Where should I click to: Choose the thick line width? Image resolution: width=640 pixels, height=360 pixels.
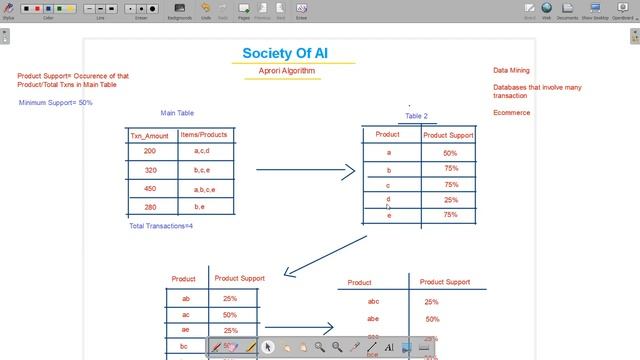tap(111, 9)
